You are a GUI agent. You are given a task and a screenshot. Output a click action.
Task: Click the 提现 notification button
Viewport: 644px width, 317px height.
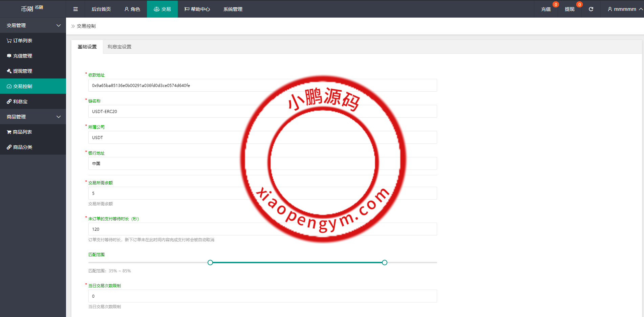click(570, 9)
